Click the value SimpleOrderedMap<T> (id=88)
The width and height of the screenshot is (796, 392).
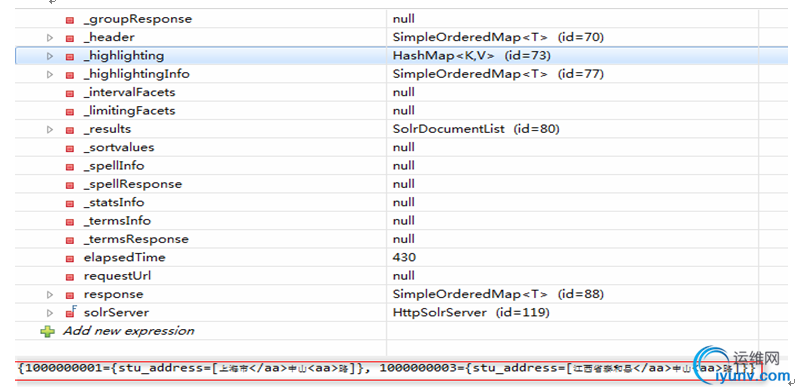(498, 295)
